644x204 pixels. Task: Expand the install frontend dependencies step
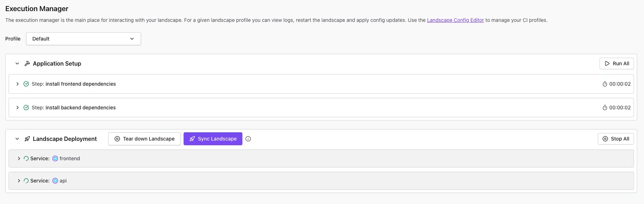tap(17, 84)
